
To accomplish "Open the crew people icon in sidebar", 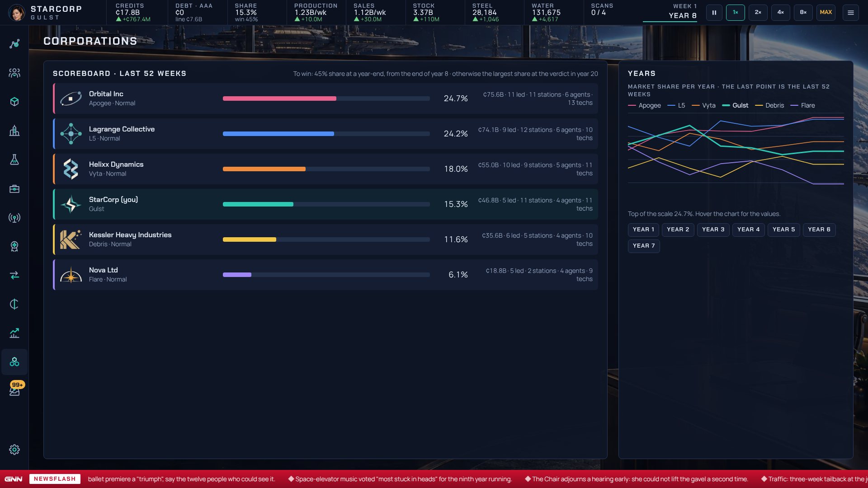I will point(14,73).
